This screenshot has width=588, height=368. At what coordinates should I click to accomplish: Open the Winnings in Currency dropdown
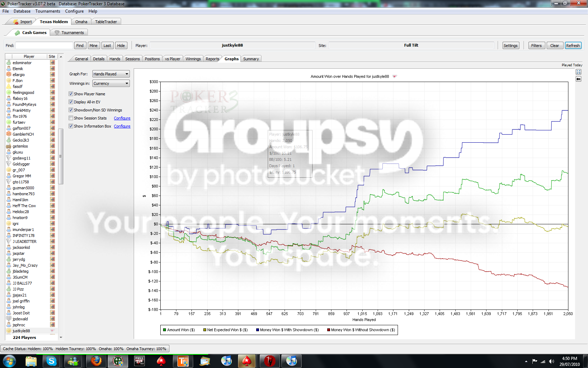tap(111, 83)
